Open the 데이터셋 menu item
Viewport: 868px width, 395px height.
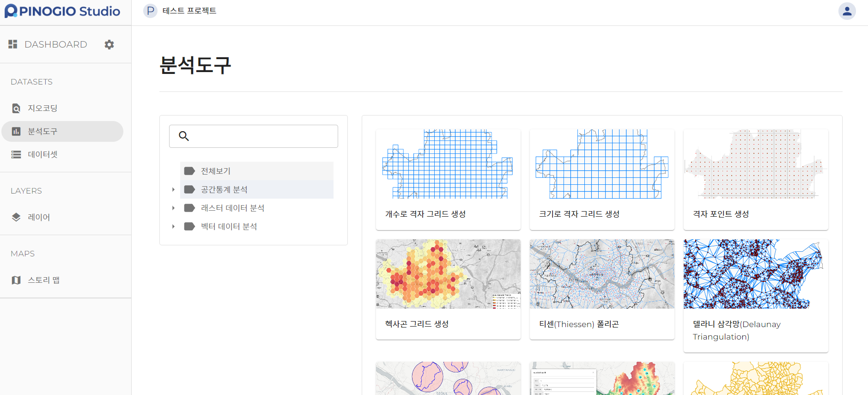coord(42,154)
